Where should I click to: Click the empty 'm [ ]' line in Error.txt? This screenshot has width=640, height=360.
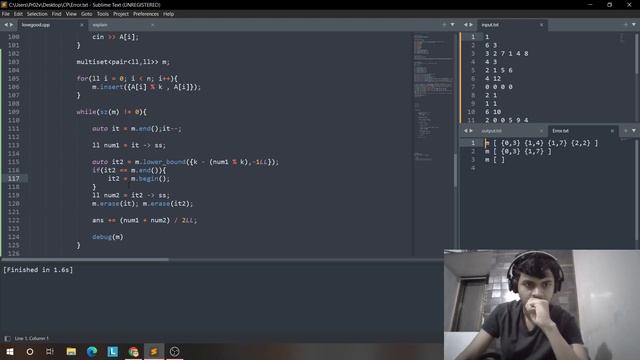pos(495,160)
